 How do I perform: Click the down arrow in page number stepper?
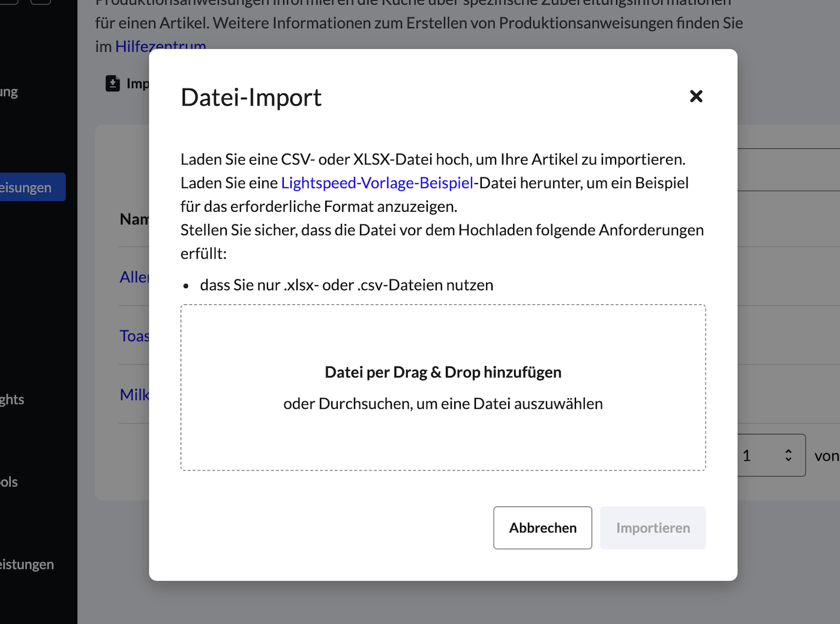[x=788, y=460]
